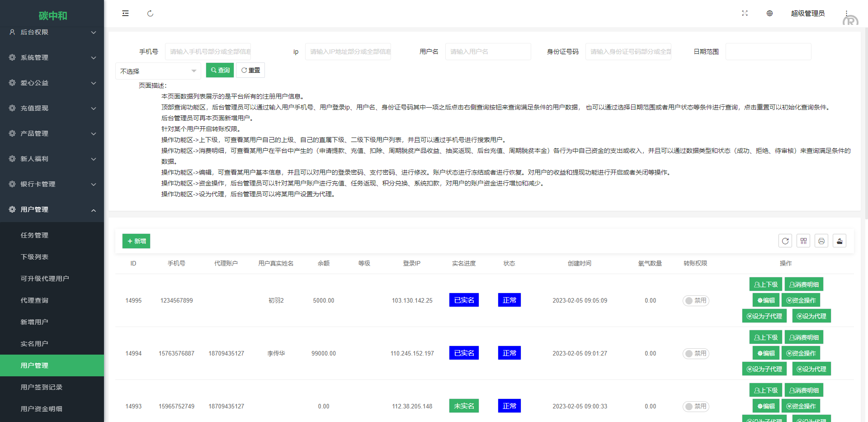Click the green 查询 search button
The height and width of the screenshot is (422, 868).
(x=220, y=70)
